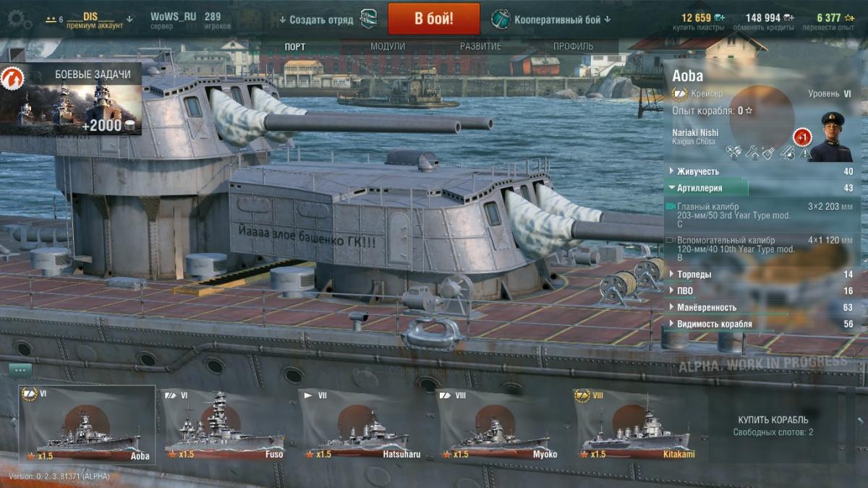Click the cooperative battle mode icon
Viewport: 868px width, 488px height.
501,20
